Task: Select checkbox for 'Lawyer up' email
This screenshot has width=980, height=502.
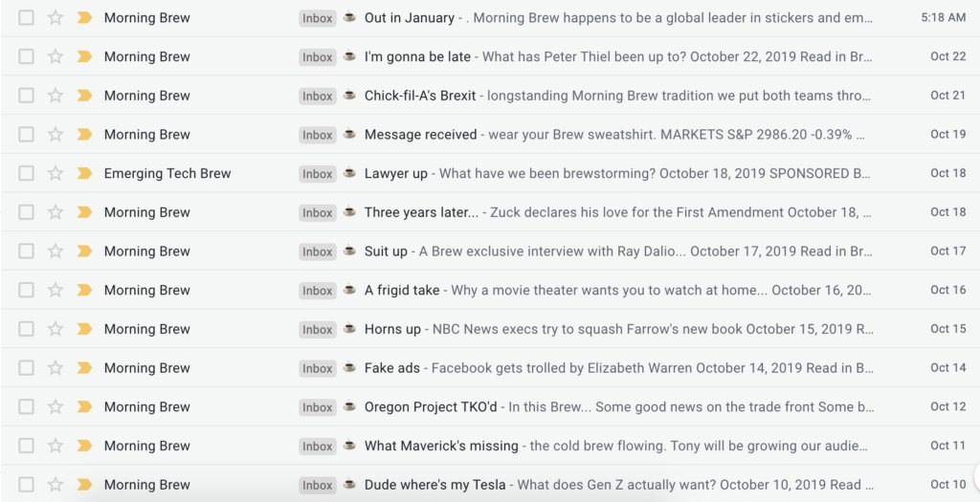Action: tap(26, 173)
